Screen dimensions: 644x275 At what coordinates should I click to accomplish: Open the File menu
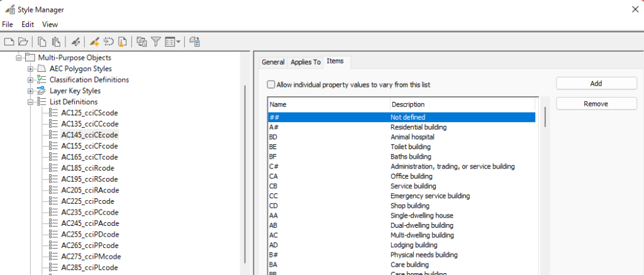pyautogui.click(x=8, y=25)
